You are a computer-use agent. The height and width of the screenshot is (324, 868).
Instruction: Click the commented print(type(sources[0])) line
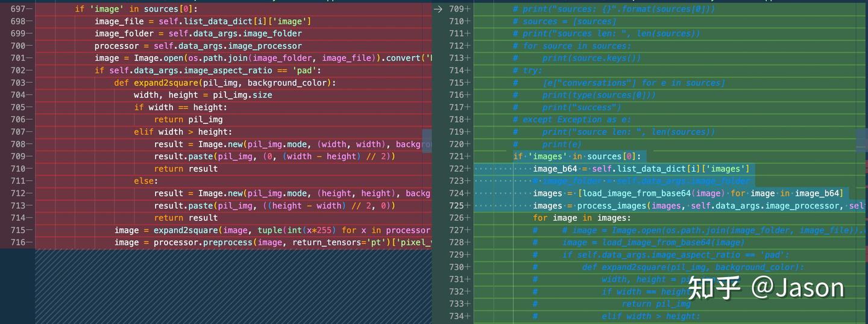[584, 95]
